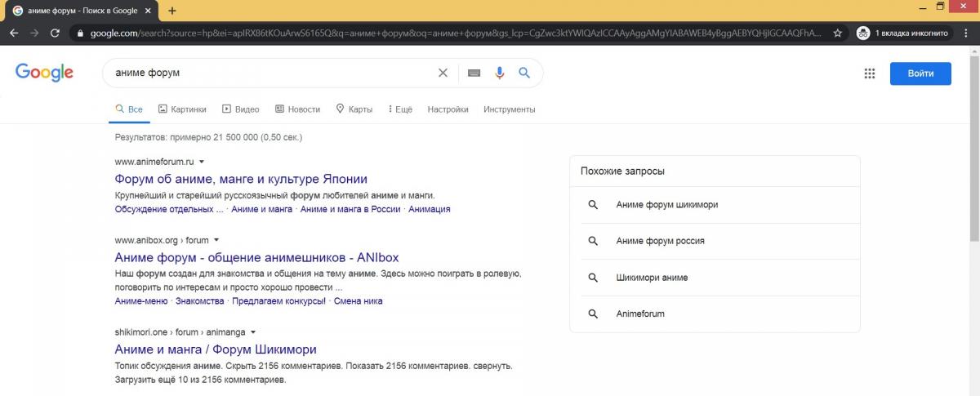
Task: Expand dropdown arrow next to shikimori.one
Action: pos(253,332)
